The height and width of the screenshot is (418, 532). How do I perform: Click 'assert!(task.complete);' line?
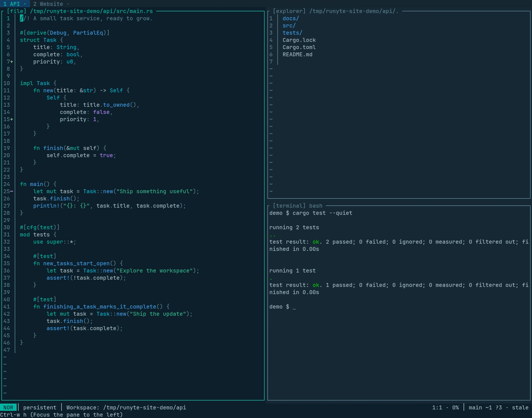pyautogui.click(x=85, y=328)
